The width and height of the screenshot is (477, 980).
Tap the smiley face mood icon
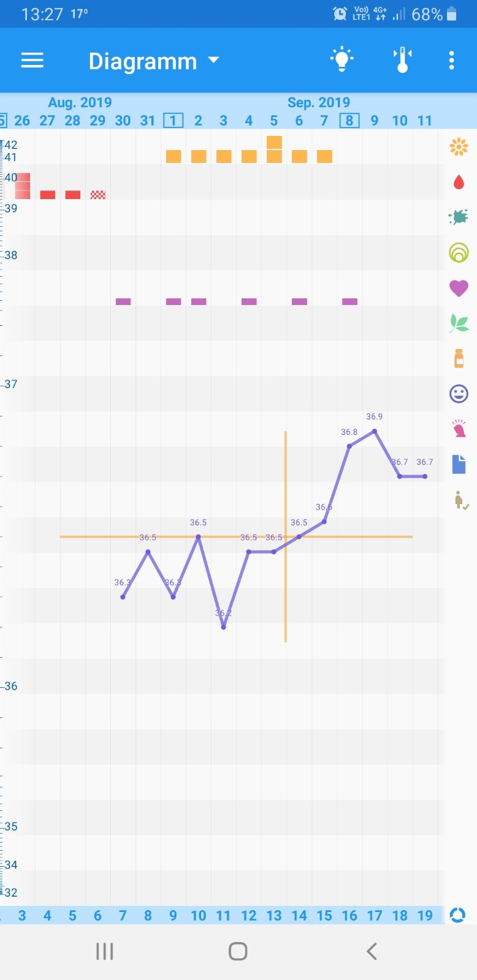459,393
